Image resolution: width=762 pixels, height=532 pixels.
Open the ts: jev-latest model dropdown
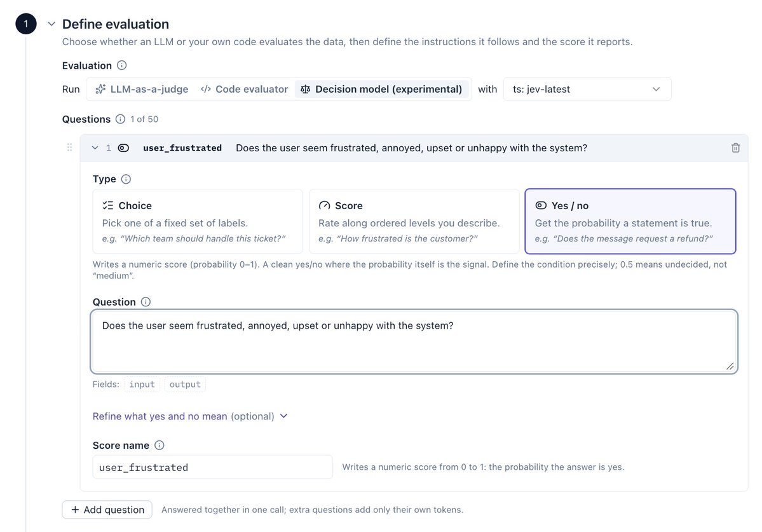[x=587, y=89]
